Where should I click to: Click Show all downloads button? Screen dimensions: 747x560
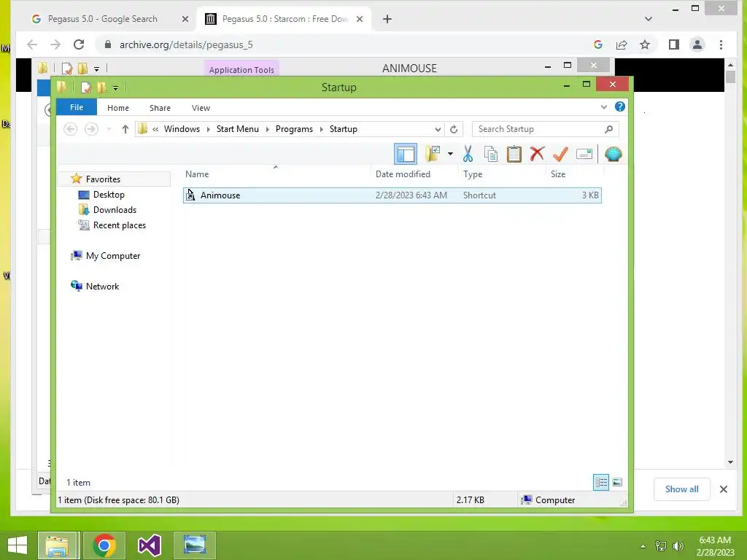tap(682, 489)
